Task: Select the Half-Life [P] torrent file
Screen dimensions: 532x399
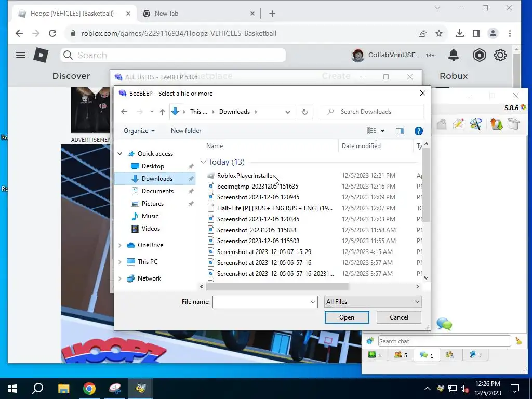Action: tap(274, 208)
